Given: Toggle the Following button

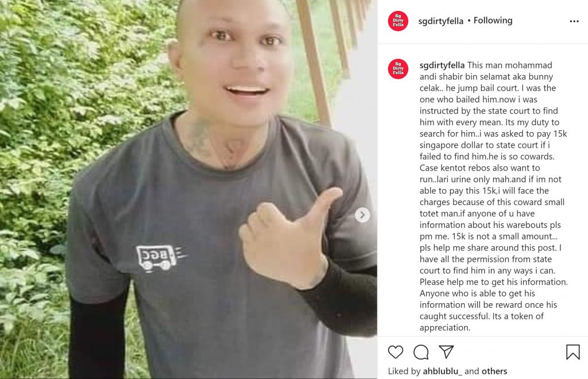Looking at the screenshot, I should tap(493, 21).
